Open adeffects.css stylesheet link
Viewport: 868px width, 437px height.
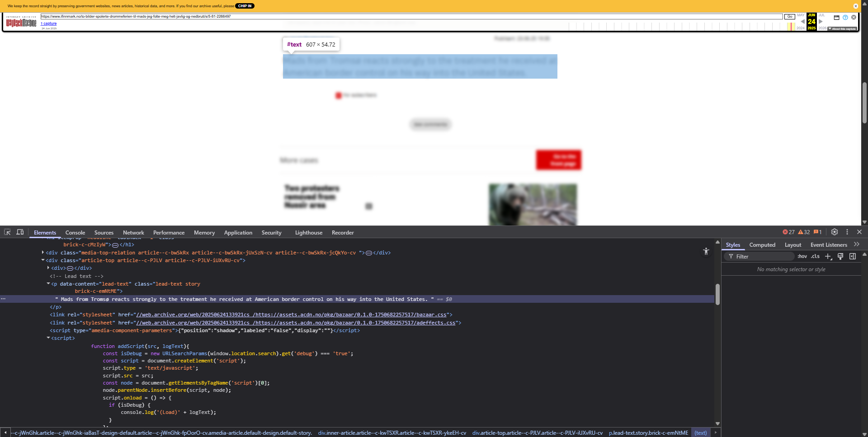click(296, 323)
